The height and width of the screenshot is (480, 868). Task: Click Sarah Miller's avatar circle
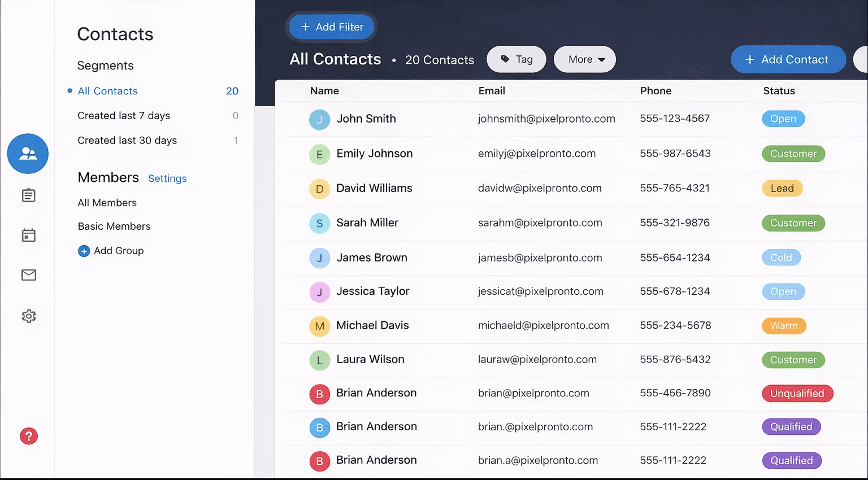coord(319,223)
